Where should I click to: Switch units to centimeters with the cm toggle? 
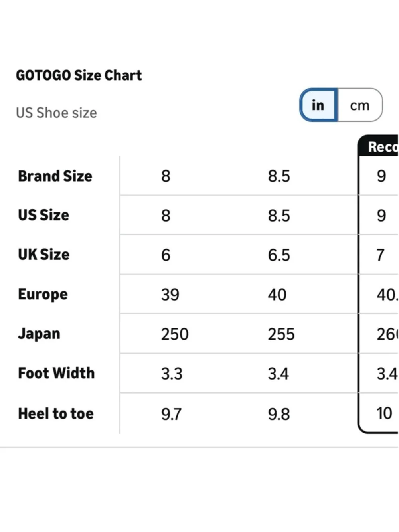[x=360, y=105]
